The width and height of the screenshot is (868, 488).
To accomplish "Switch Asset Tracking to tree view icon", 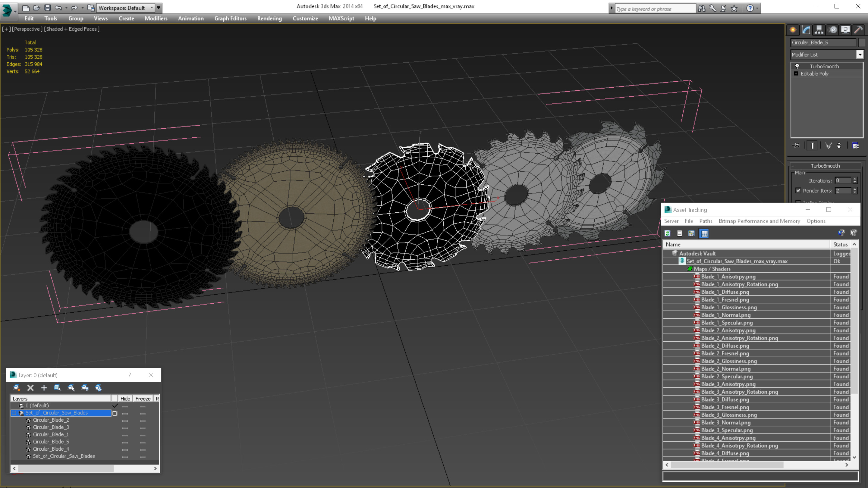I will coord(691,233).
